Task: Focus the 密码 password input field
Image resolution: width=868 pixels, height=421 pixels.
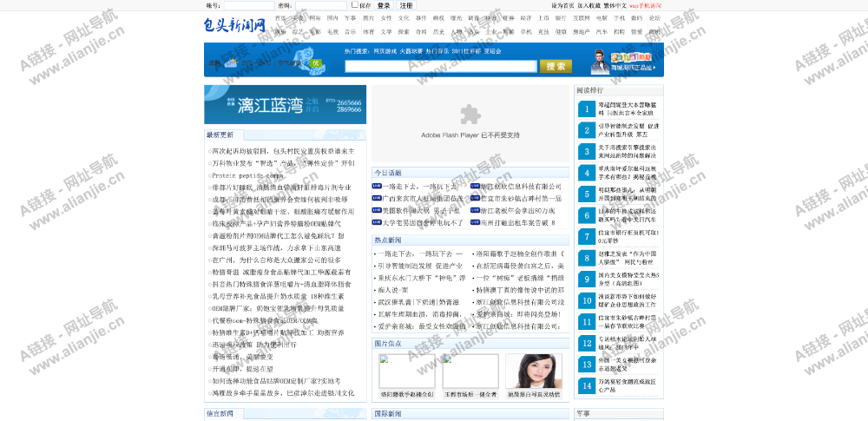Action: click(321, 5)
